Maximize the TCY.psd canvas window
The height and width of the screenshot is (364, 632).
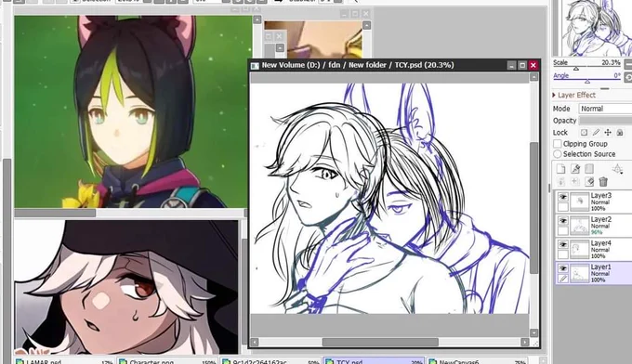click(522, 65)
